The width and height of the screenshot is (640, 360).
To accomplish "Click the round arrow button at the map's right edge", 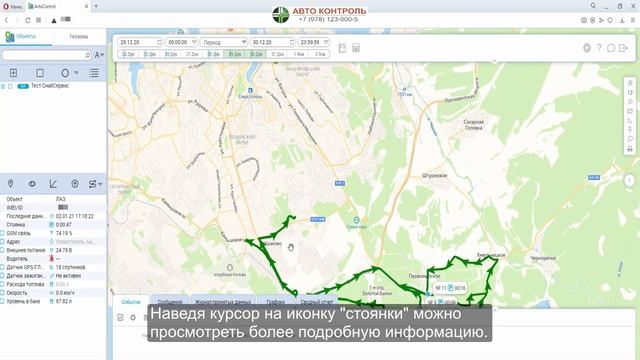I will click(x=629, y=180).
